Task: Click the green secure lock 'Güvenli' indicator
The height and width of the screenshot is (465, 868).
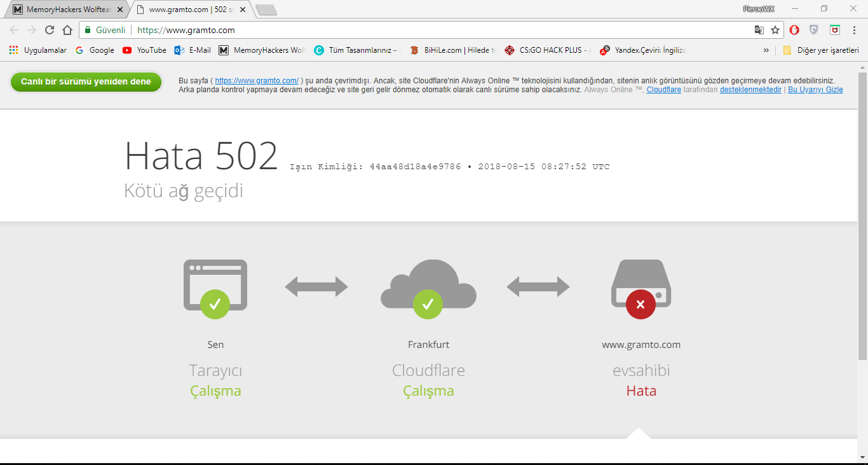Action: [105, 30]
